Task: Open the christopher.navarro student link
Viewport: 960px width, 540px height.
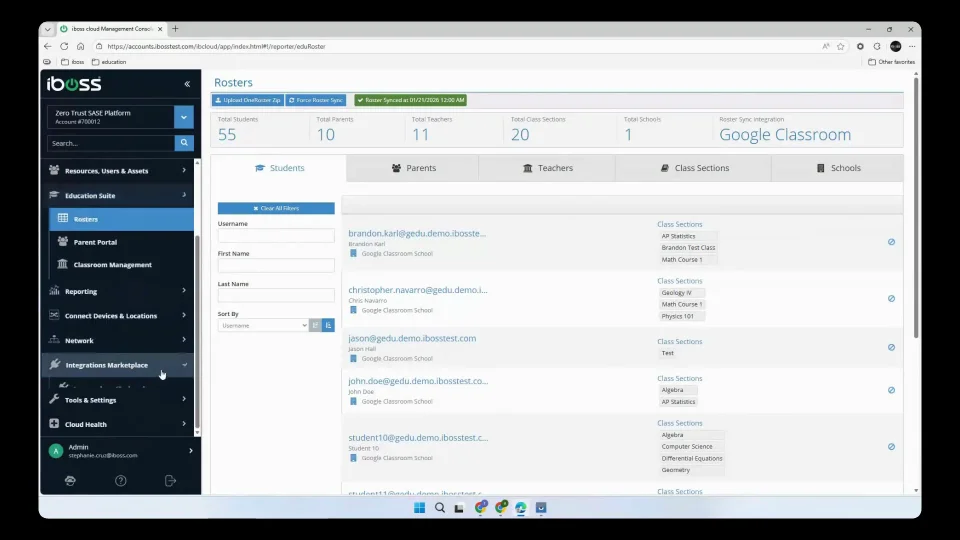Action: (418, 290)
